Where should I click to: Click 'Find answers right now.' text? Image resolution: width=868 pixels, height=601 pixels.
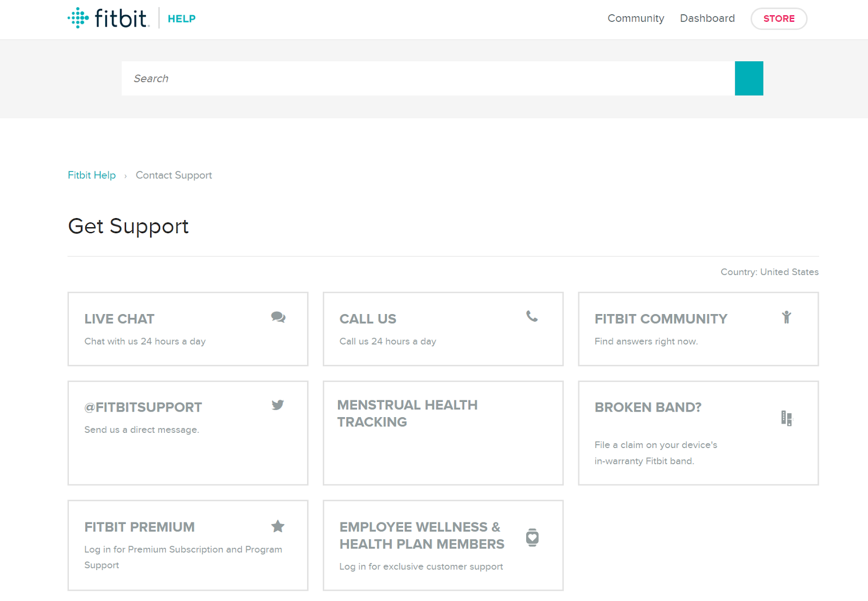646,341
